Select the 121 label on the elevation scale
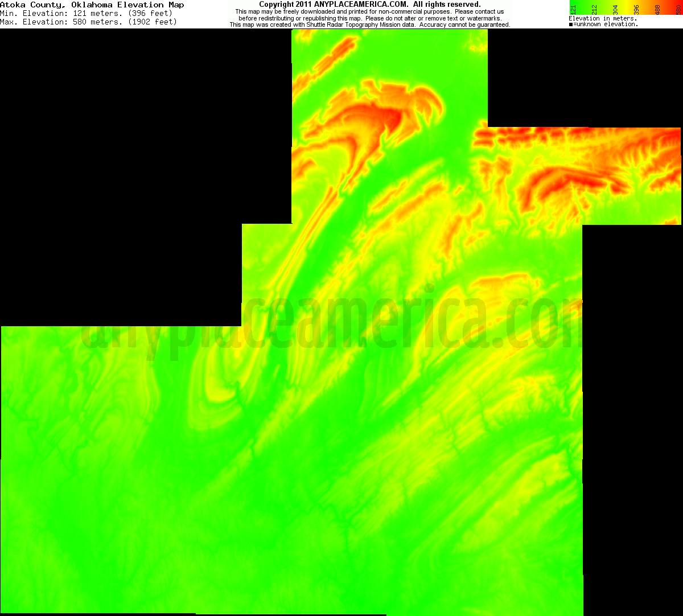 574,10
